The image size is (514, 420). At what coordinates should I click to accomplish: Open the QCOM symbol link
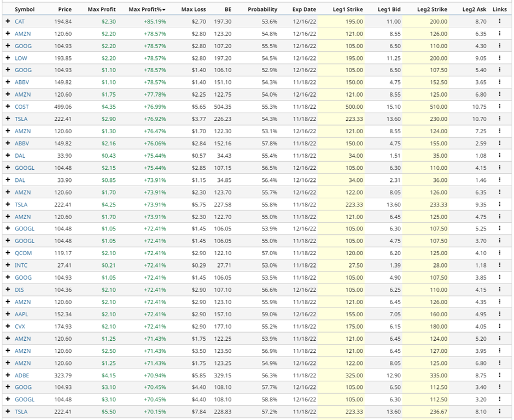click(24, 253)
